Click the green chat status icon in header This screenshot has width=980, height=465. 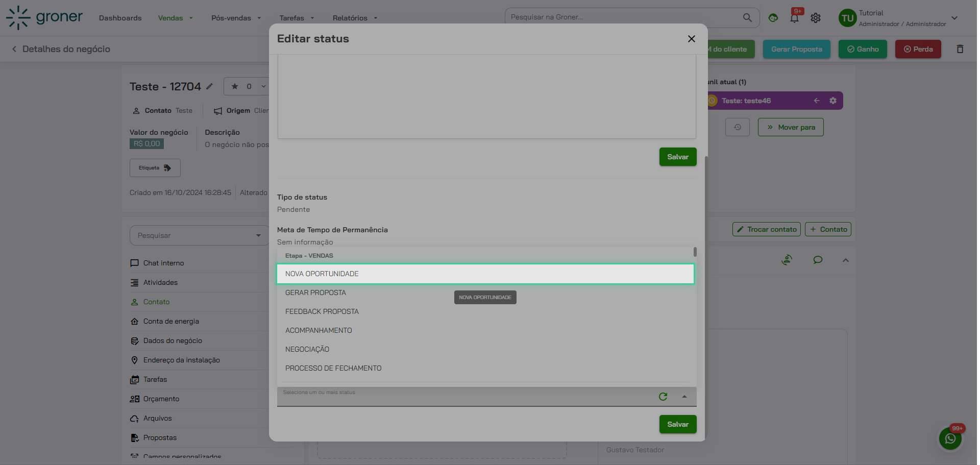point(773,18)
